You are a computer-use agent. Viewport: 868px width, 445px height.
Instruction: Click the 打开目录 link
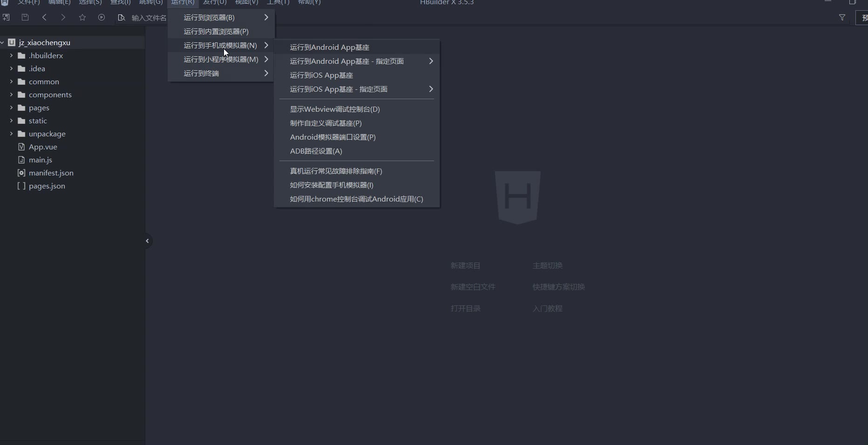[465, 308]
